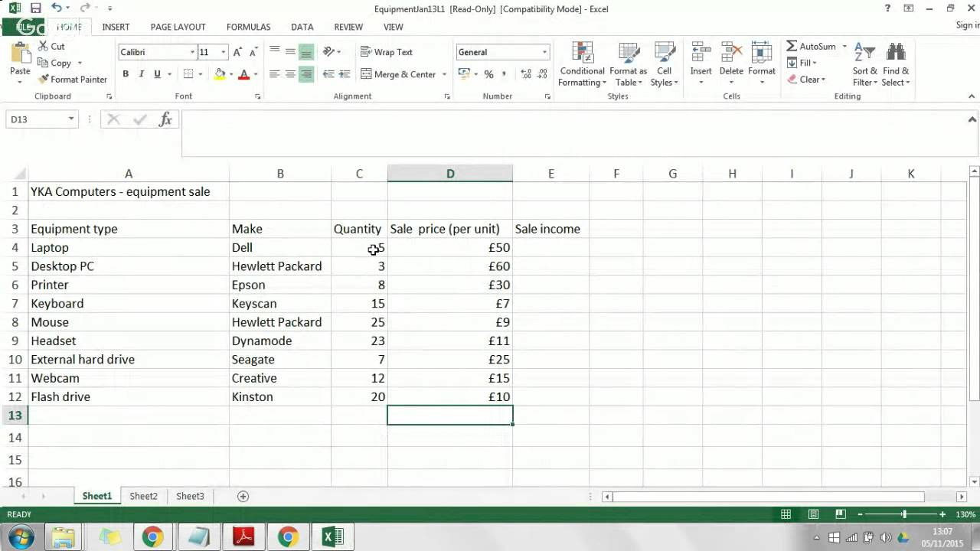980x551 pixels.
Task: Click the Name Box showing D13
Action: coord(42,119)
